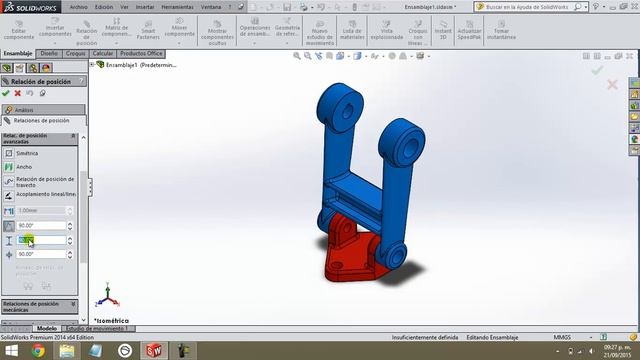The image size is (640, 360).
Task: Open the DisplayManager tab icon
Action: tap(46, 68)
